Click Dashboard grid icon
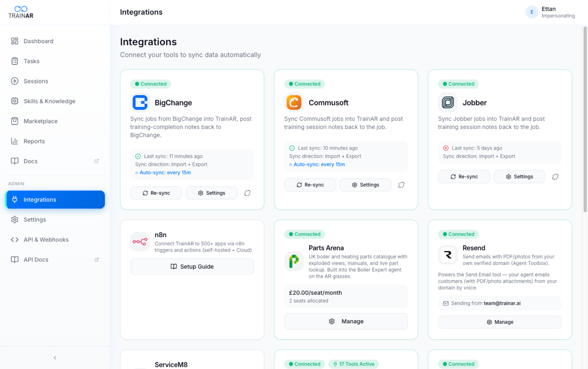This screenshot has height=369, width=588. (x=15, y=41)
